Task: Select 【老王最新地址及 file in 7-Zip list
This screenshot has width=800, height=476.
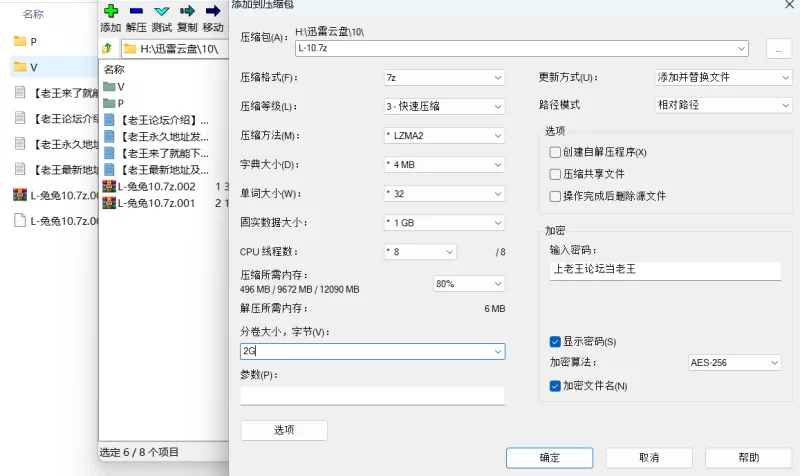Action: tap(157, 170)
